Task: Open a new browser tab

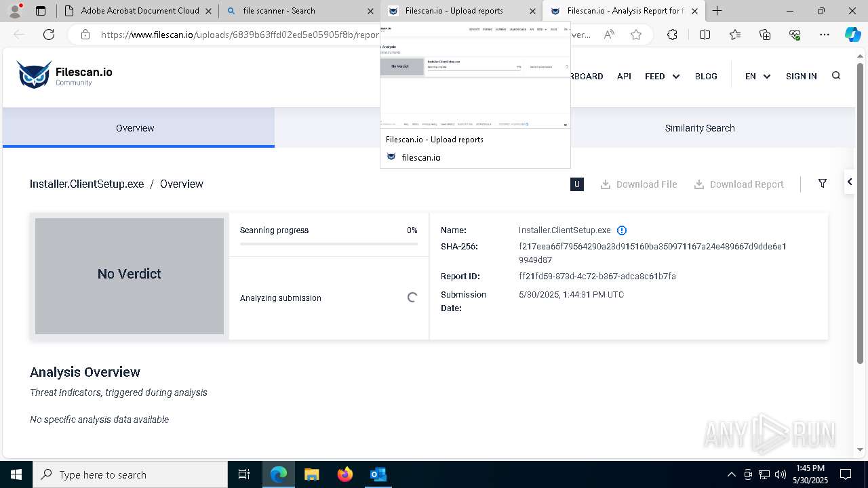Action: click(717, 11)
